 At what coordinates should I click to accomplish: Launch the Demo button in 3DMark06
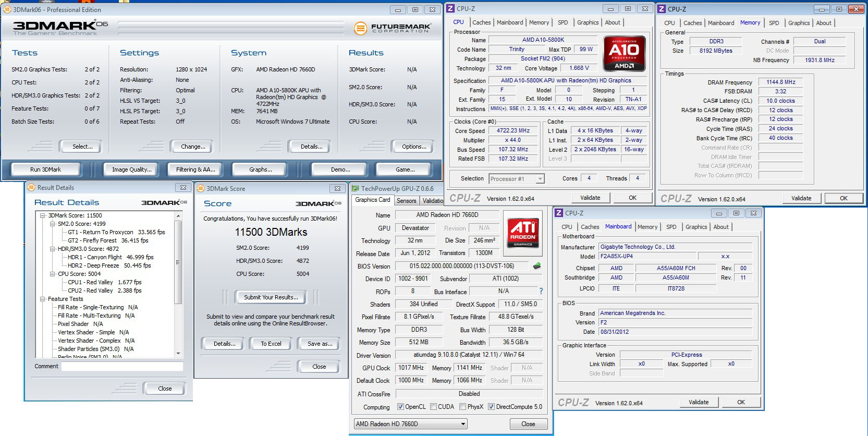[x=340, y=169]
